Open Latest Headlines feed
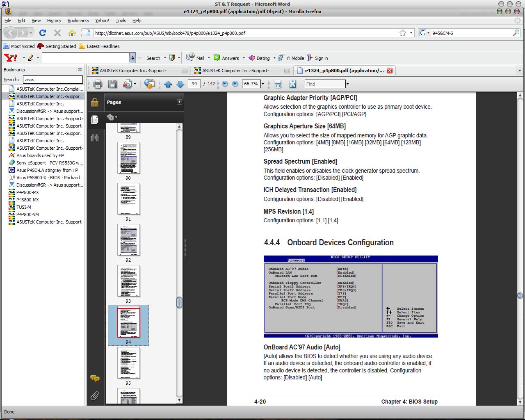The width and height of the screenshot is (525, 420). [x=99, y=46]
